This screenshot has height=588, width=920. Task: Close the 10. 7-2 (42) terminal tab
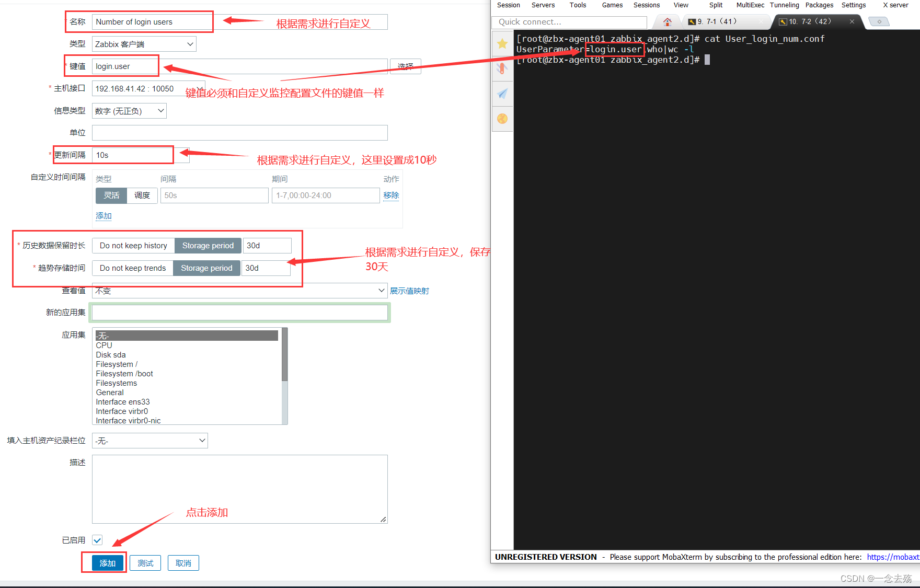pos(852,21)
